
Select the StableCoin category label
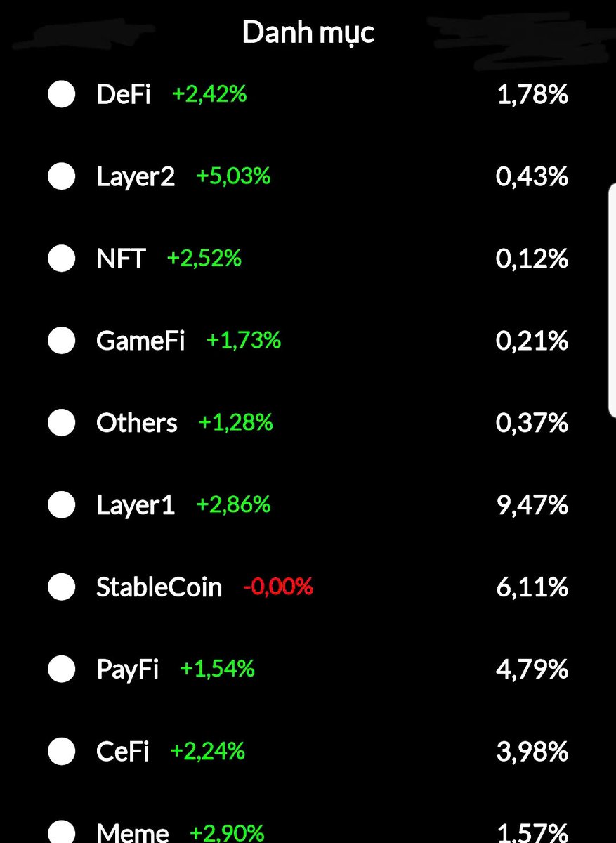click(x=159, y=587)
